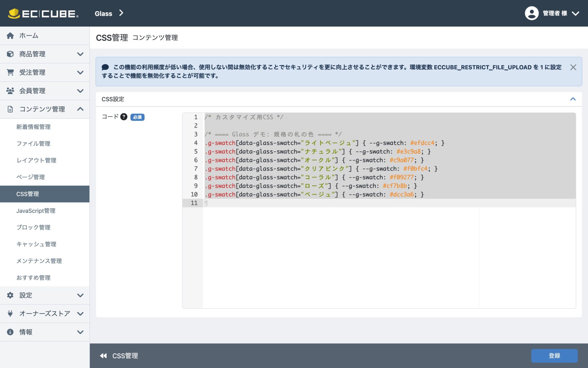Dismiss the security notice banner
Image resolution: width=588 pixels, height=368 pixels.
pos(573,67)
